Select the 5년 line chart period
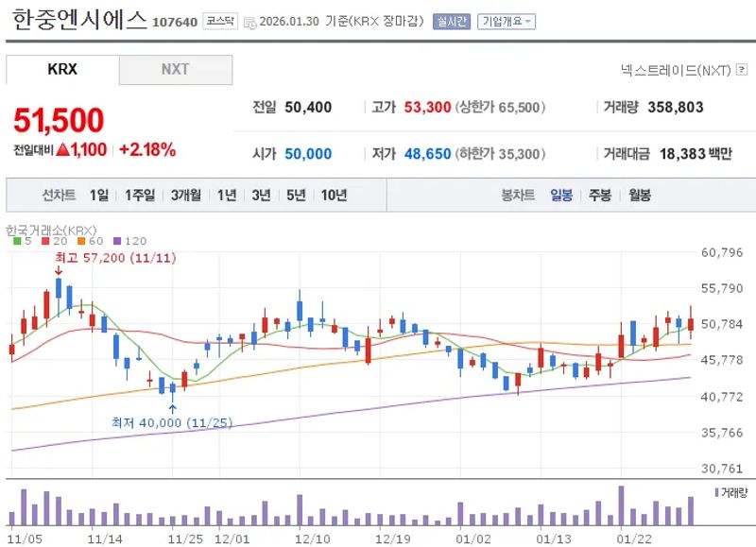The image size is (756, 547). (x=296, y=196)
